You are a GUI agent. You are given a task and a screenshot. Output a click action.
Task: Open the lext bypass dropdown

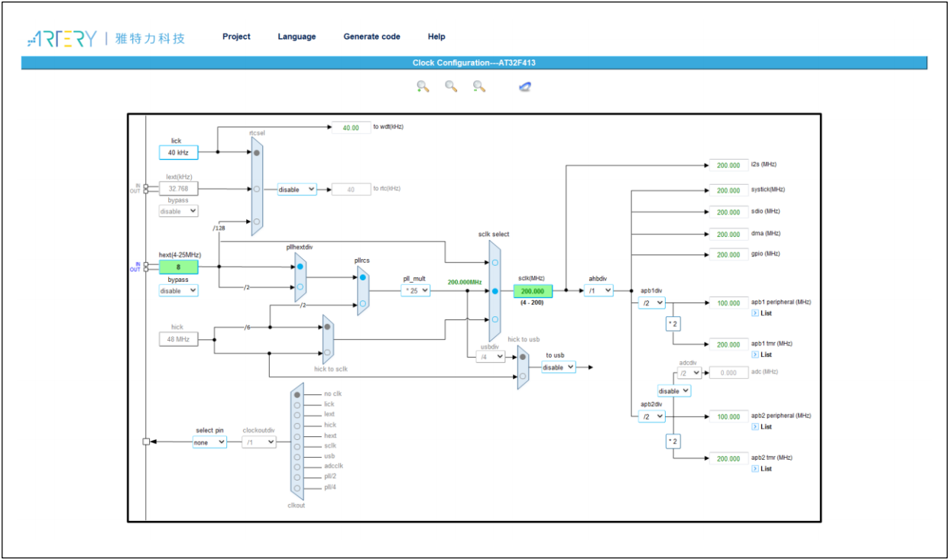pos(179,211)
